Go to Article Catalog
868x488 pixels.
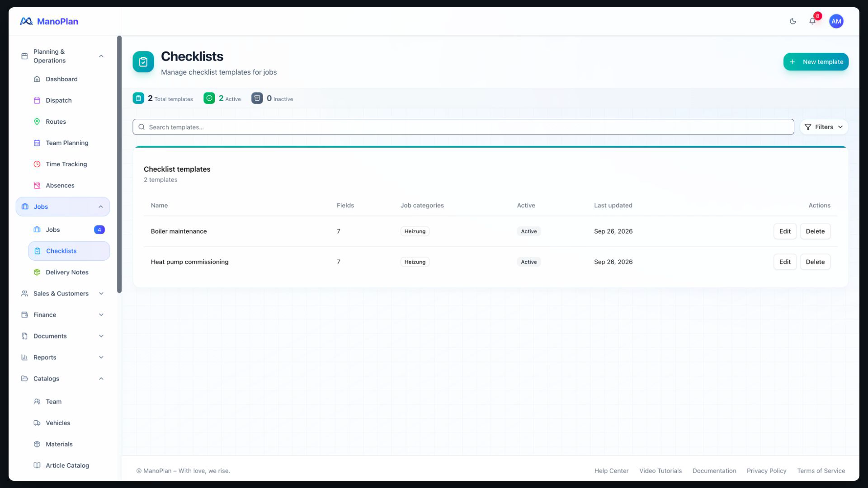pyautogui.click(x=69, y=465)
